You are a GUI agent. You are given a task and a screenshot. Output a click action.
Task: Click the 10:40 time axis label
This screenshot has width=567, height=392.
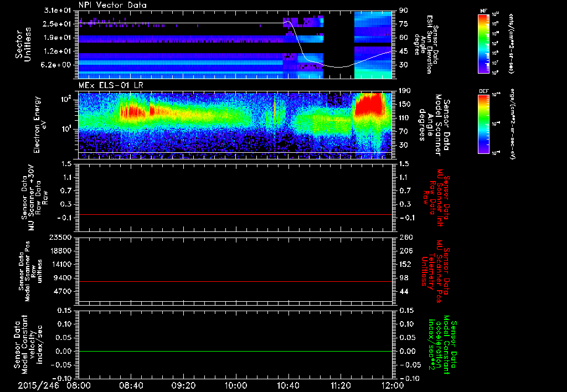(288, 385)
